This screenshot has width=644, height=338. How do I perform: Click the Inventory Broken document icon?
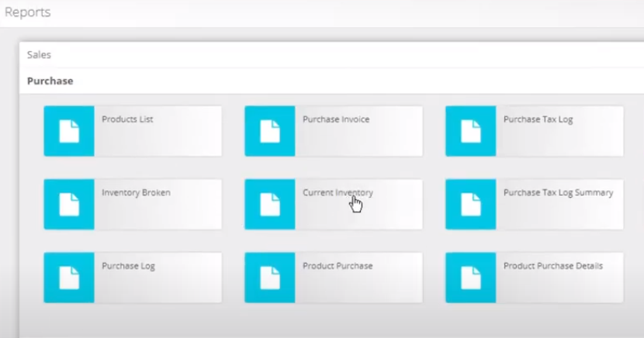click(x=69, y=205)
